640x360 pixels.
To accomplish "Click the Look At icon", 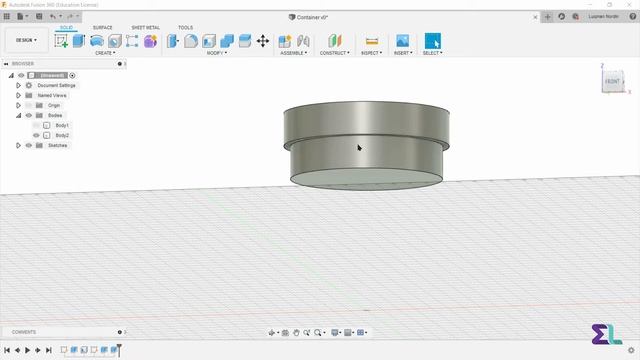I will pyautogui.click(x=285, y=333).
